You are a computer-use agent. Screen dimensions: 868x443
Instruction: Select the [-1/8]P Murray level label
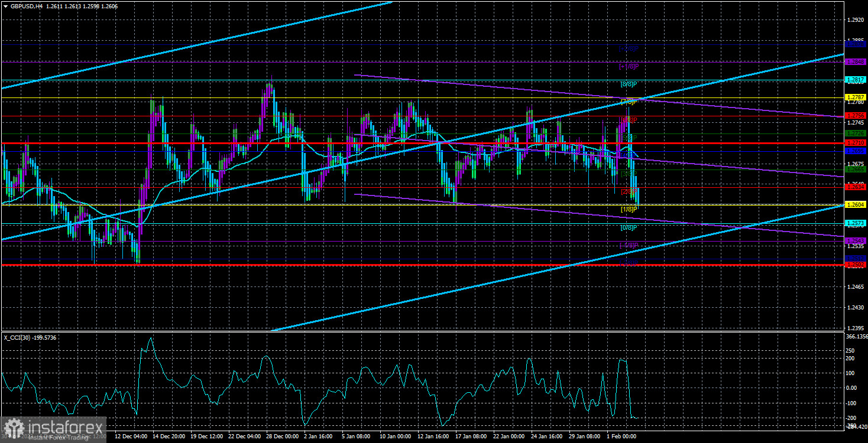pos(629,245)
